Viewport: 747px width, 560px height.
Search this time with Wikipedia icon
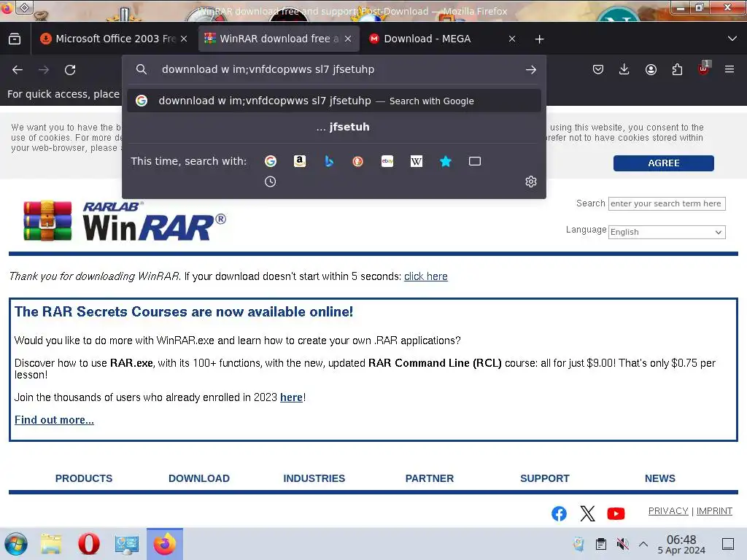point(417,161)
